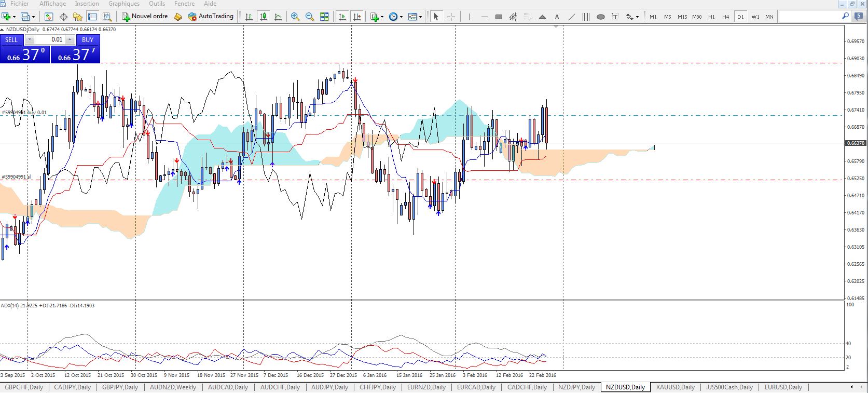
Task: Click the Nouvel ordre button
Action: (x=145, y=17)
